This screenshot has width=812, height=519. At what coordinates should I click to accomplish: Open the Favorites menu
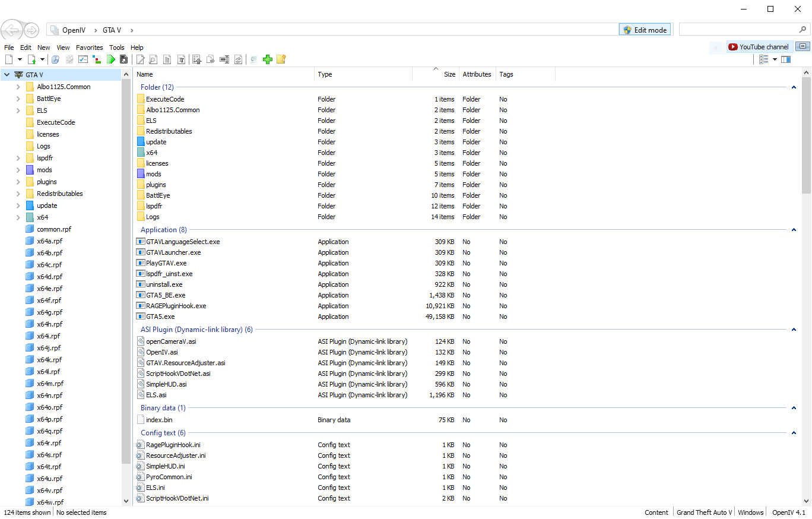[x=89, y=48]
